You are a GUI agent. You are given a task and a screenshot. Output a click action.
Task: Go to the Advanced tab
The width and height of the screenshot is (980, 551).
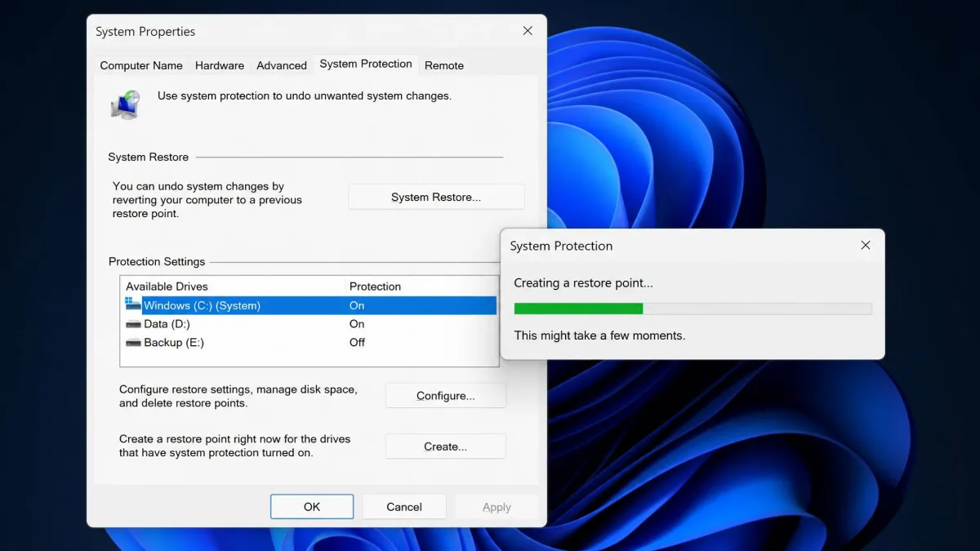pos(282,65)
